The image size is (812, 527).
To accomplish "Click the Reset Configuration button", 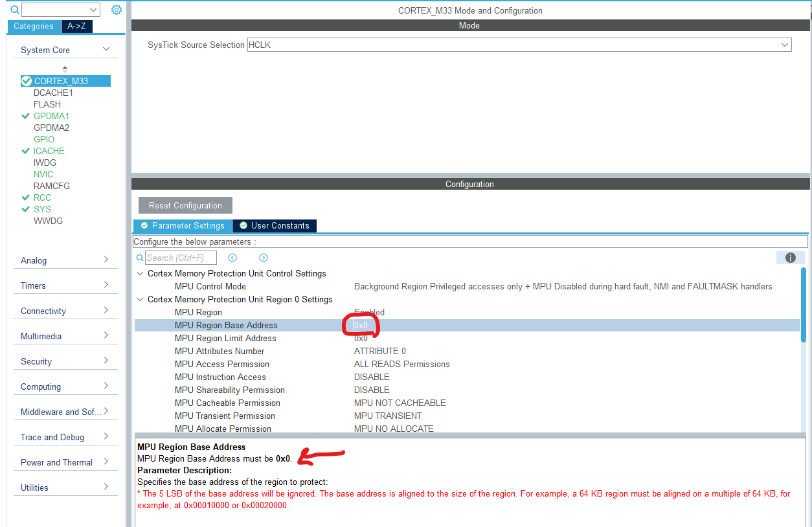I will pos(185,205).
